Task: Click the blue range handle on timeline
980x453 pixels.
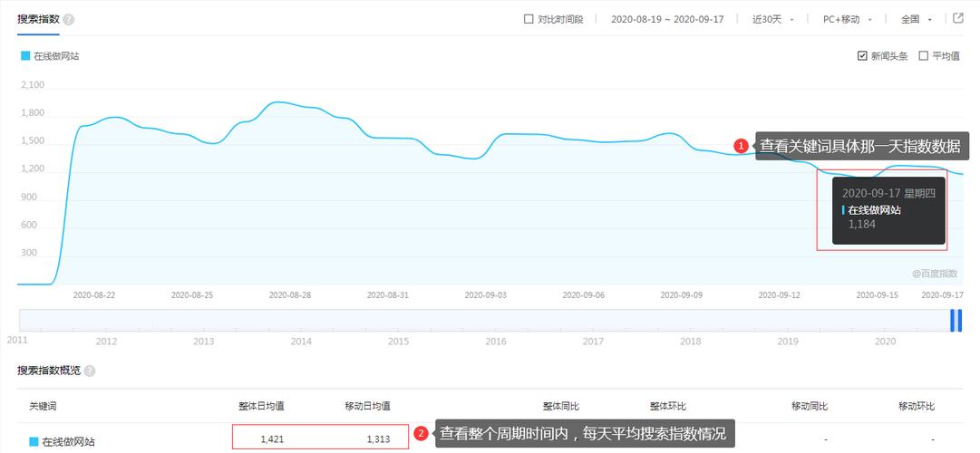Action: click(956, 320)
